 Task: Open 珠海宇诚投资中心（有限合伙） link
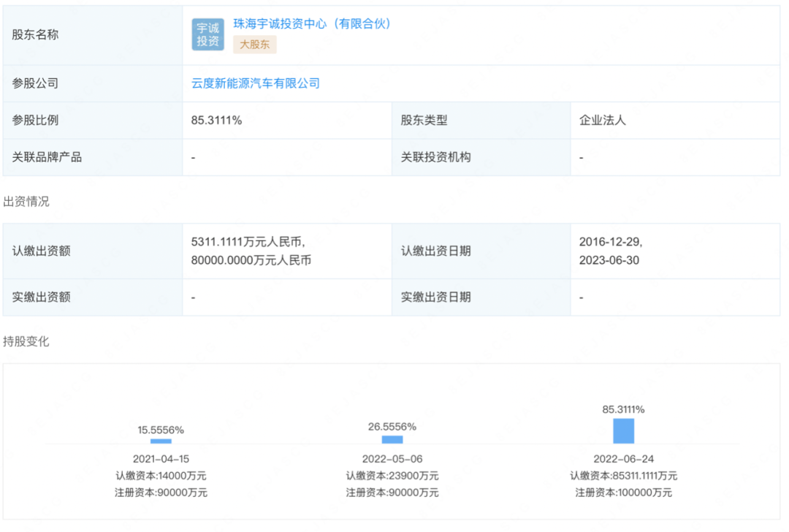click(x=313, y=23)
